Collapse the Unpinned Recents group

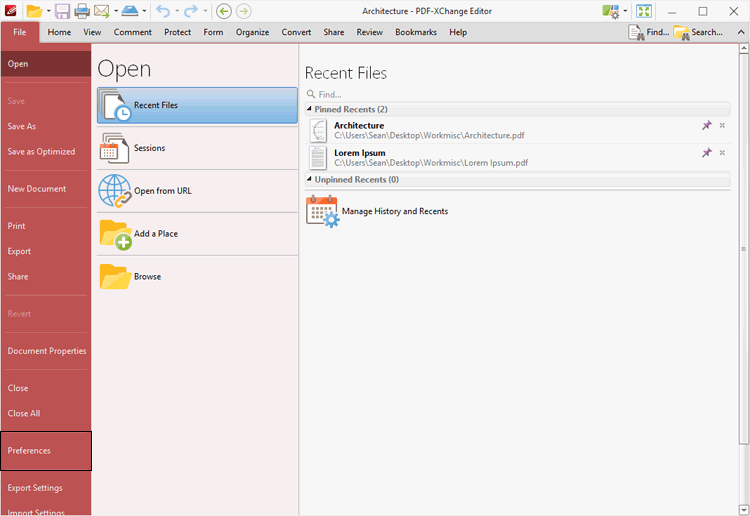pyautogui.click(x=309, y=179)
